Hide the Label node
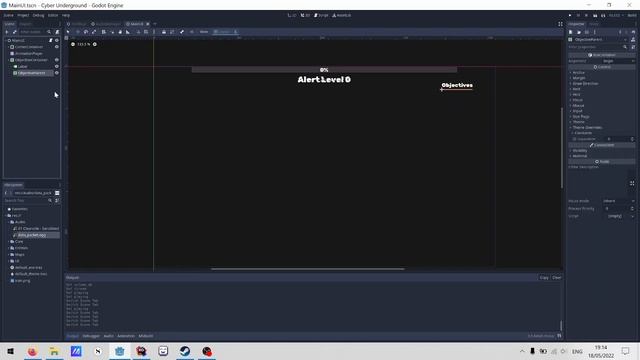Screen dimensions: 640x360 [57, 67]
